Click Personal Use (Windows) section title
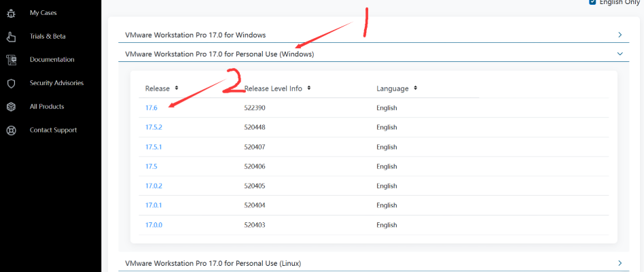Screen dimensions: 644x272 click(x=219, y=54)
